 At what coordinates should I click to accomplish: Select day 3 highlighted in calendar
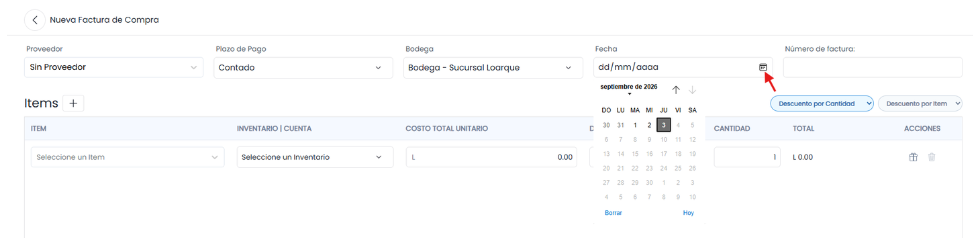(663, 125)
